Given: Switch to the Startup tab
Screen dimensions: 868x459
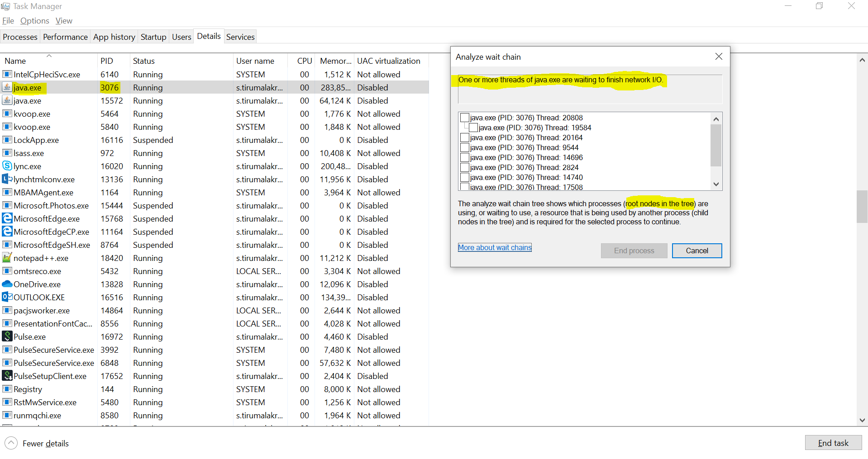Looking at the screenshot, I should pos(153,37).
